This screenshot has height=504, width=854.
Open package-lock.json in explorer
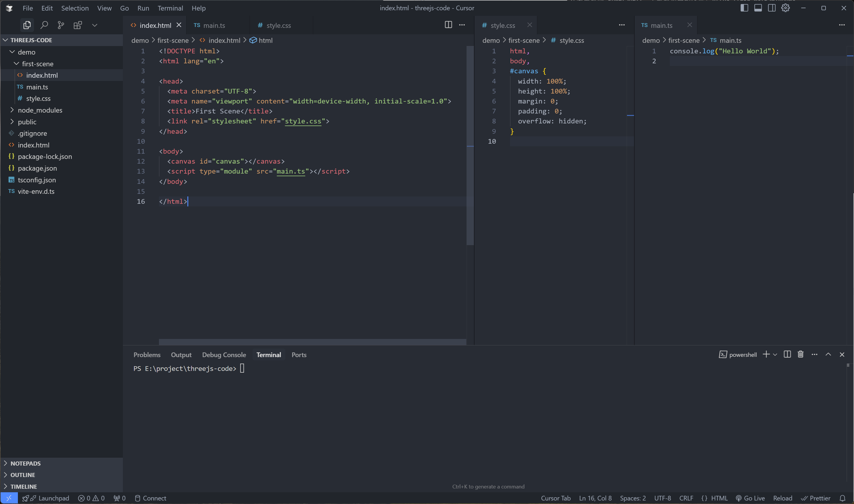pos(62,157)
